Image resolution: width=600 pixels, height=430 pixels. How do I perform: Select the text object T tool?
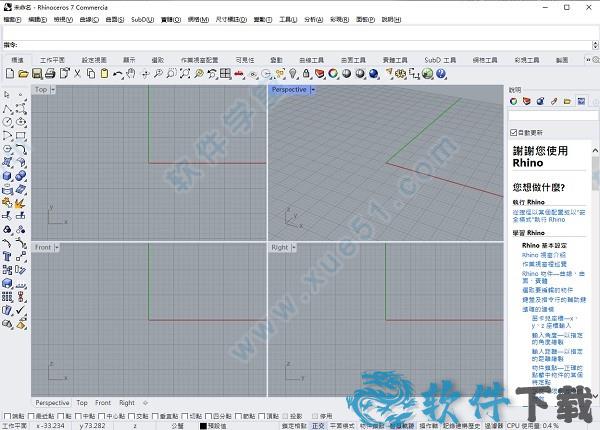[7, 255]
